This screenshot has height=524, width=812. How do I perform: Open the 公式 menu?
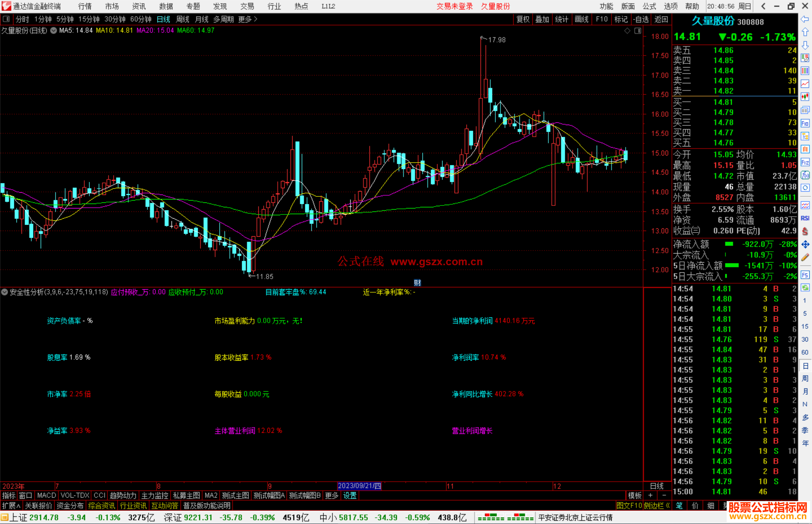tap(649, 6)
